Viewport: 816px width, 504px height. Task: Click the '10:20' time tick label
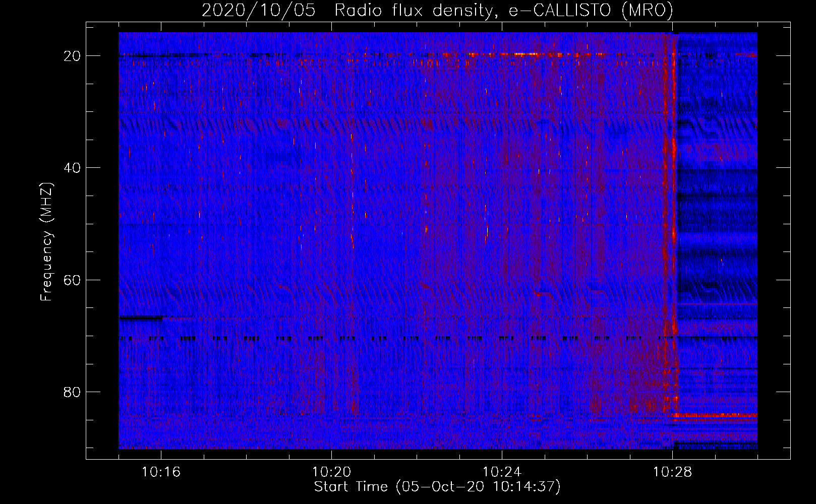click(x=331, y=472)
